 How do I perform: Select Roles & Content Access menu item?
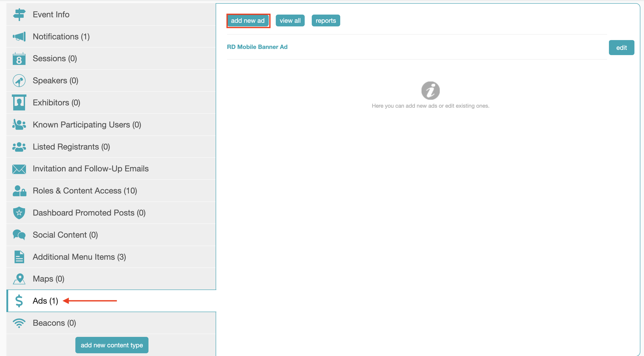tap(85, 191)
